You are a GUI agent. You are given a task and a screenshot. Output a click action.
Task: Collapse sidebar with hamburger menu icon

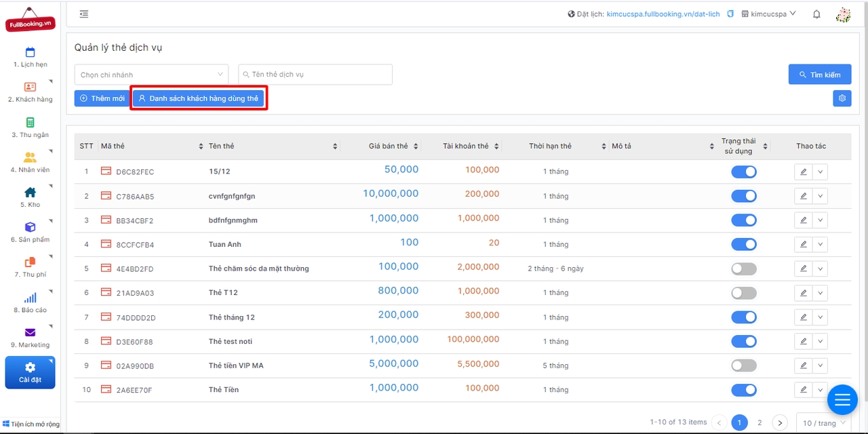(x=84, y=14)
